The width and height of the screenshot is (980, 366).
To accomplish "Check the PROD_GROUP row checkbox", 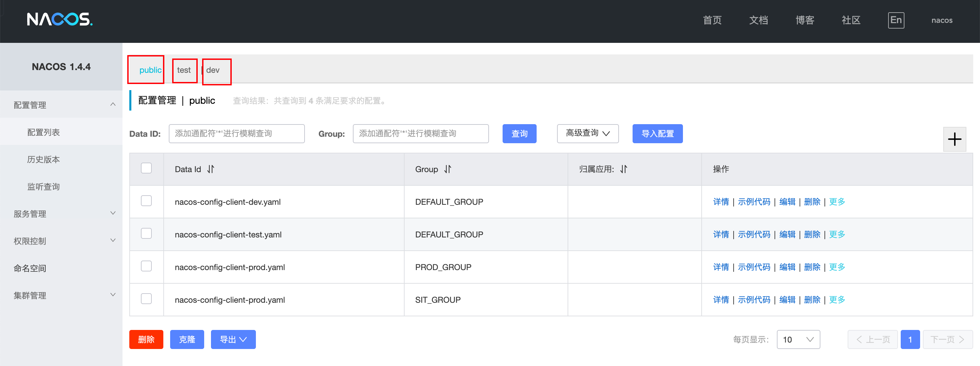I will pyautogui.click(x=146, y=266).
